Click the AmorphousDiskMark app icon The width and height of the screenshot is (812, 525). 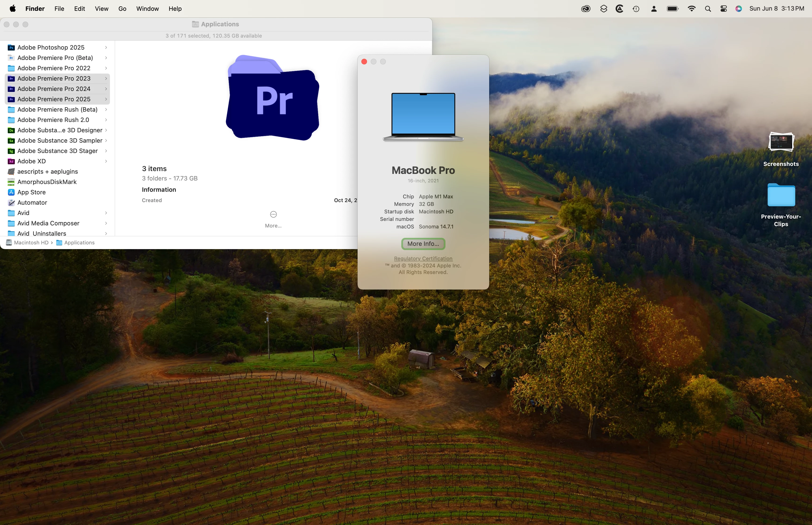pyautogui.click(x=11, y=182)
